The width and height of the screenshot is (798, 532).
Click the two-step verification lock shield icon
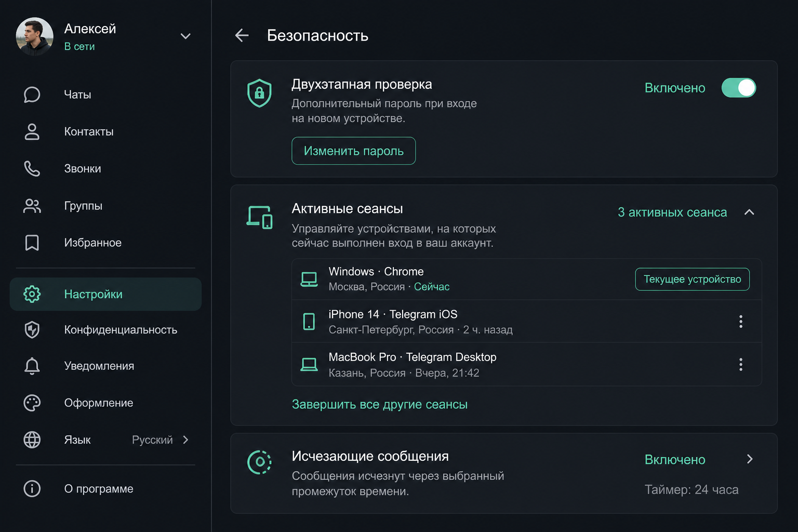(x=259, y=93)
